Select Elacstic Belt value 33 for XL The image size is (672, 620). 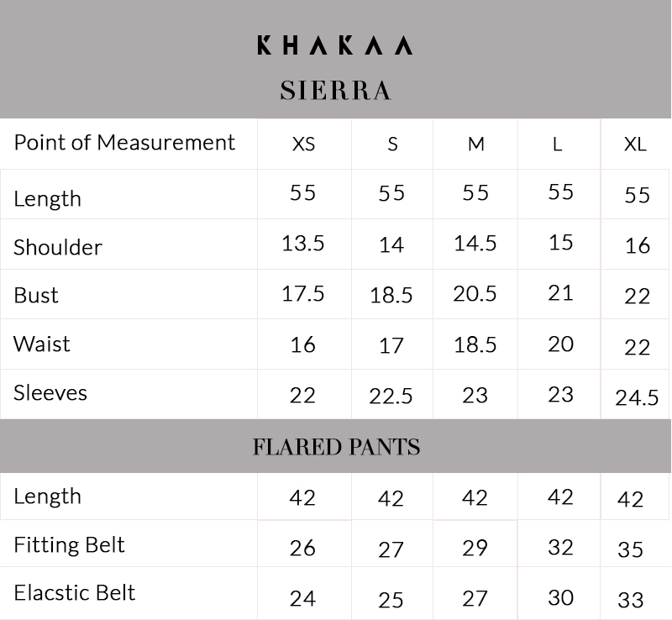tap(631, 600)
